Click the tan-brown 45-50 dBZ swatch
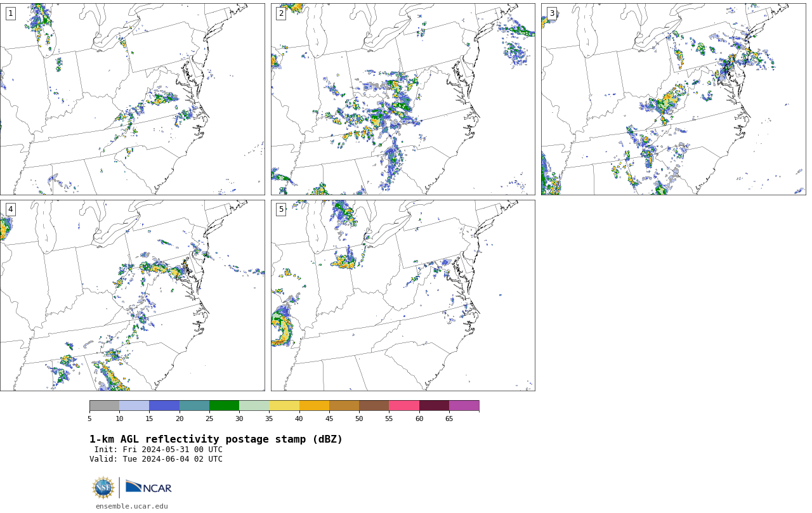Viewport: 812px width, 513px height. (x=344, y=406)
